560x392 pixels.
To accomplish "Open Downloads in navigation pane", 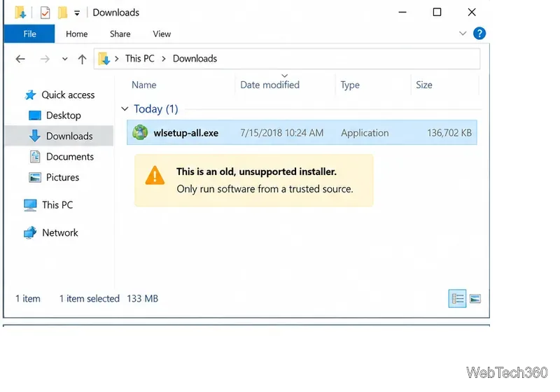I will [x=69, y=136].
